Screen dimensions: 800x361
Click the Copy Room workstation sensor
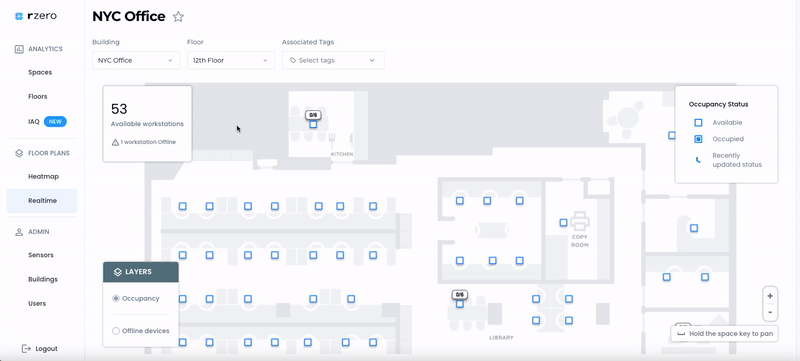click(x=563, y=223)
